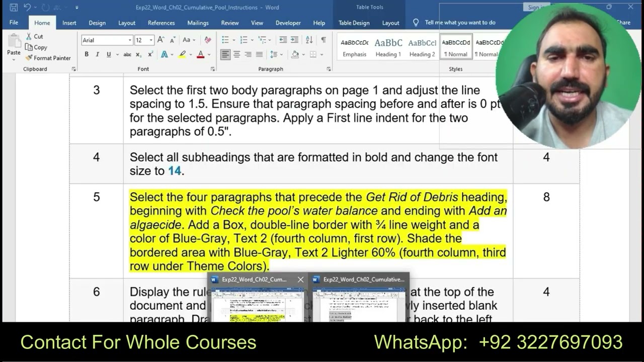Close the first Exp22_Word_Ch02 taskbar preview

pos(300,280)
